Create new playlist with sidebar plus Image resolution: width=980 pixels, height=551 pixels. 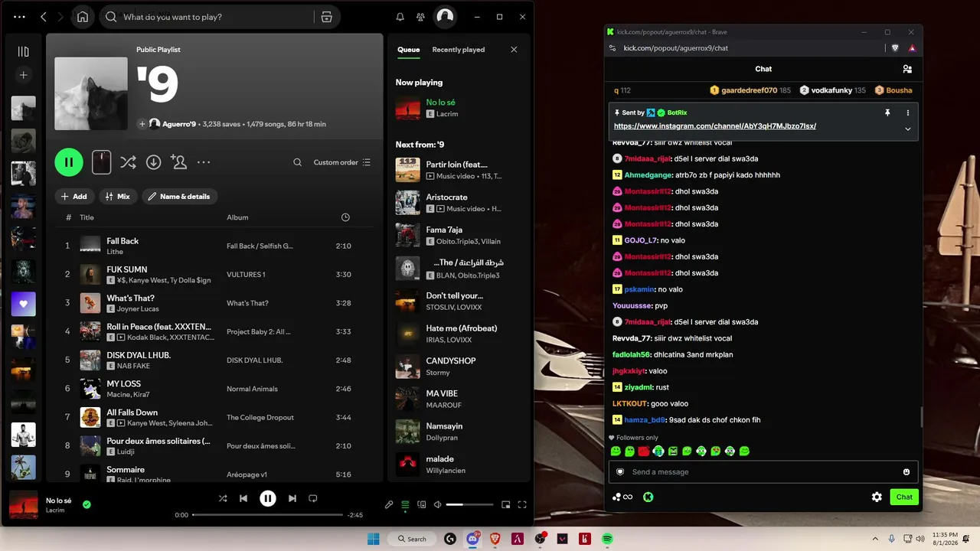[x=24, y=75]
